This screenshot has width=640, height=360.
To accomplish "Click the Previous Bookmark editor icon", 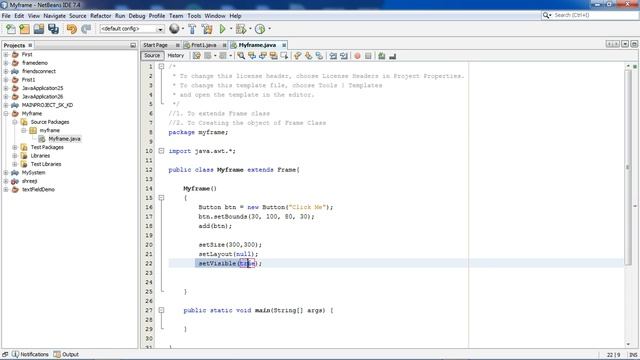I will pyautogui.click(x=298, y=56).
